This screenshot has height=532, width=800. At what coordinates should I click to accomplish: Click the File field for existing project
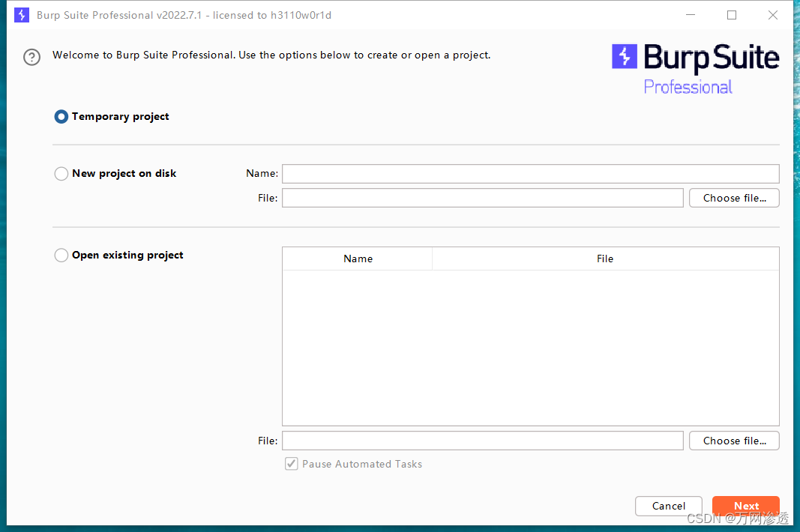tap(482, 441)
